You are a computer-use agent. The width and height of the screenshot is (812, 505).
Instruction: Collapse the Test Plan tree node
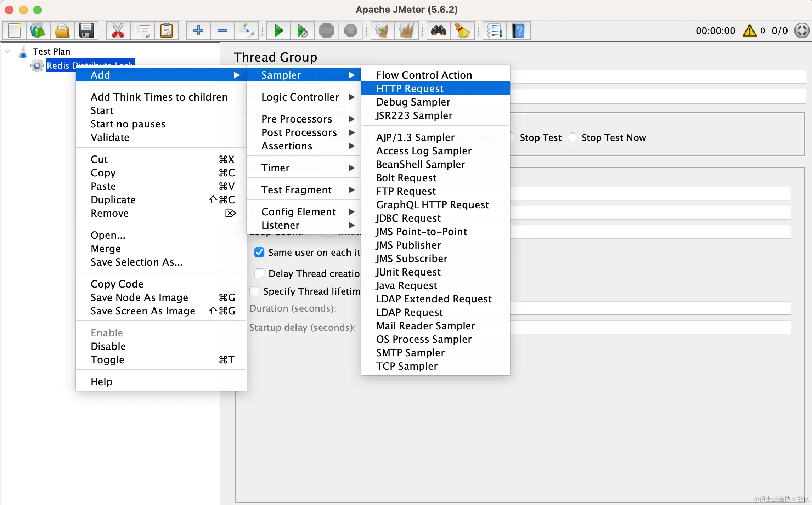click(7, 51)
